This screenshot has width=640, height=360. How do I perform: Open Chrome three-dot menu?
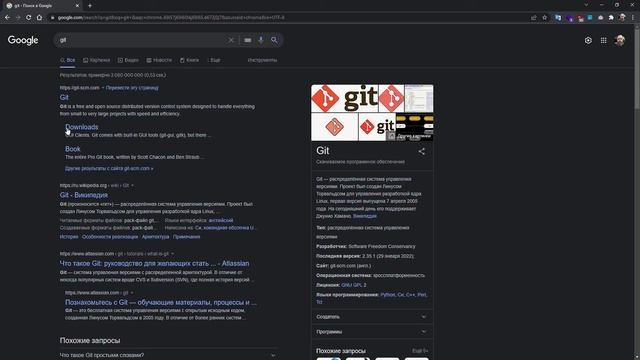[x=633, y=18]
